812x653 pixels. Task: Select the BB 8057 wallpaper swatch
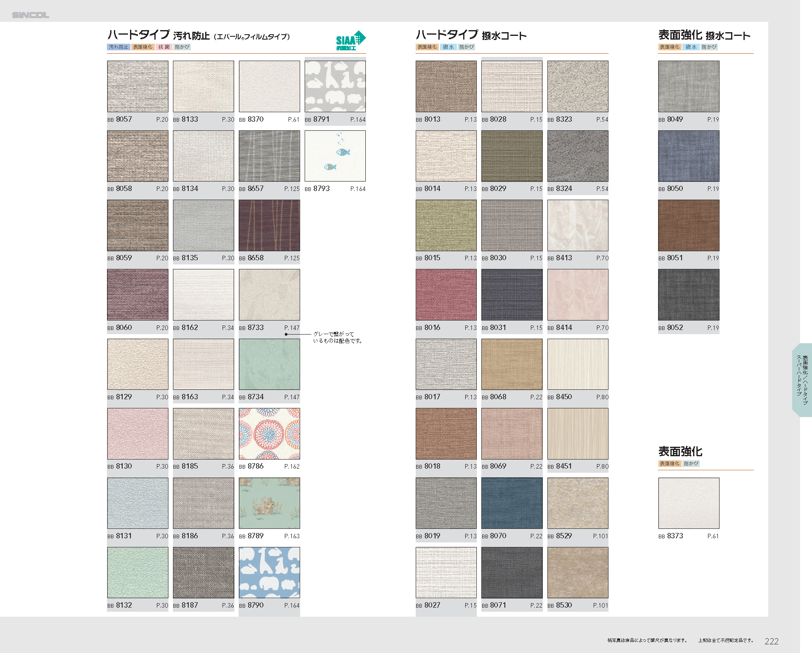137,86
